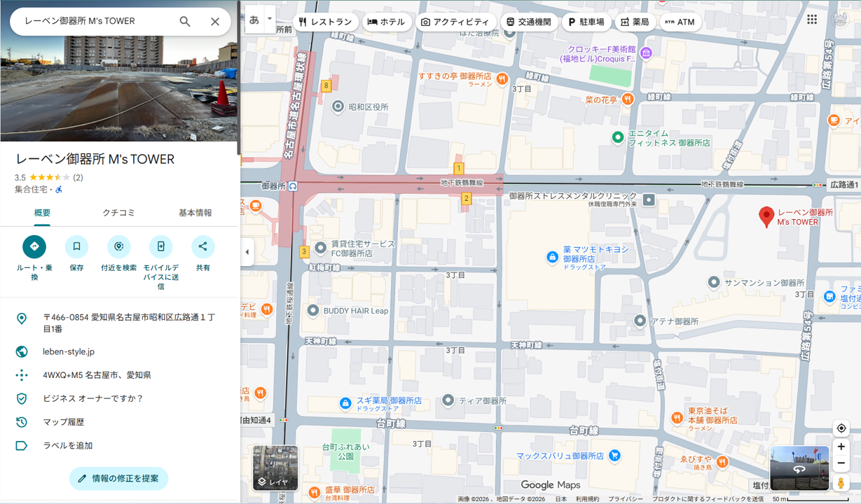Screen dimensions: 861x504
Task: Open the (2) reviews count link
Action: coord(78,178)
